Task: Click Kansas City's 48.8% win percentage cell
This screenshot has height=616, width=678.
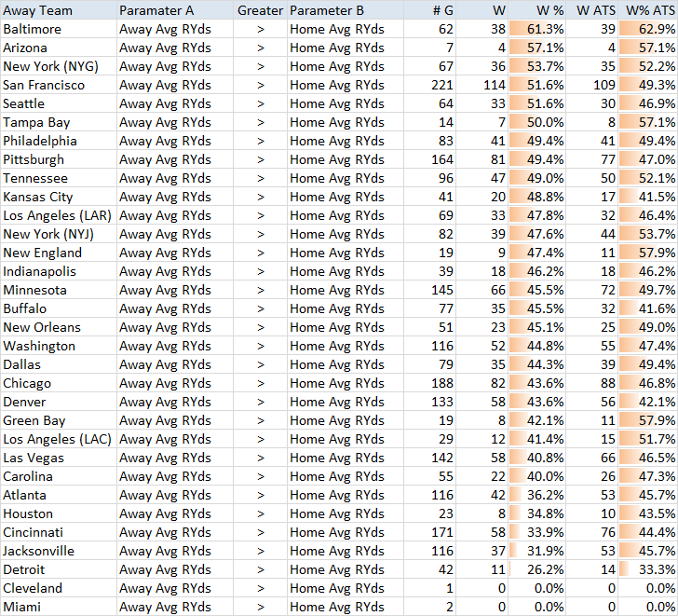Action: pos(537,197)
